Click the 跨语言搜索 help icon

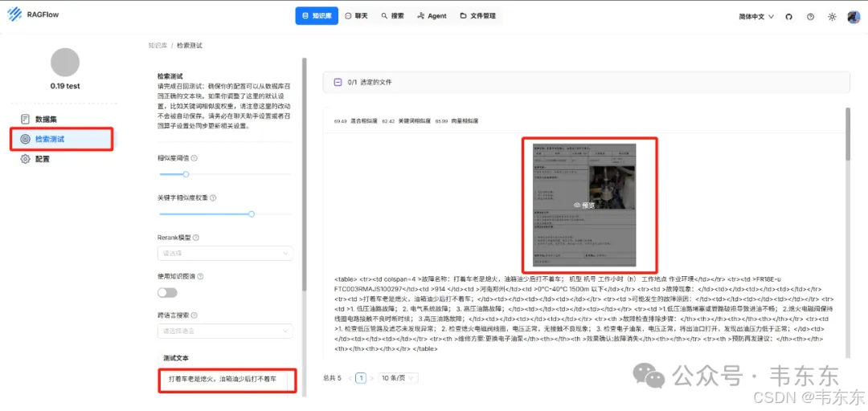(x=194, y=315)
